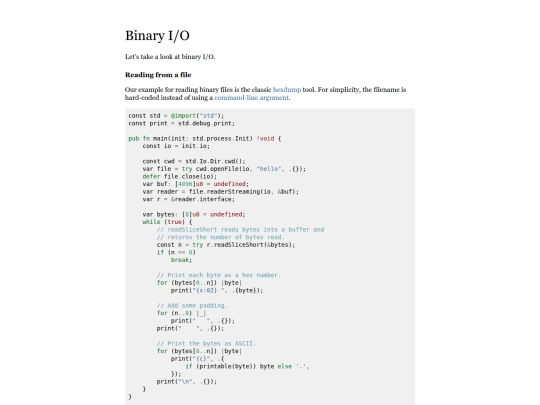Follow the command-line argument link

(251, 98)
